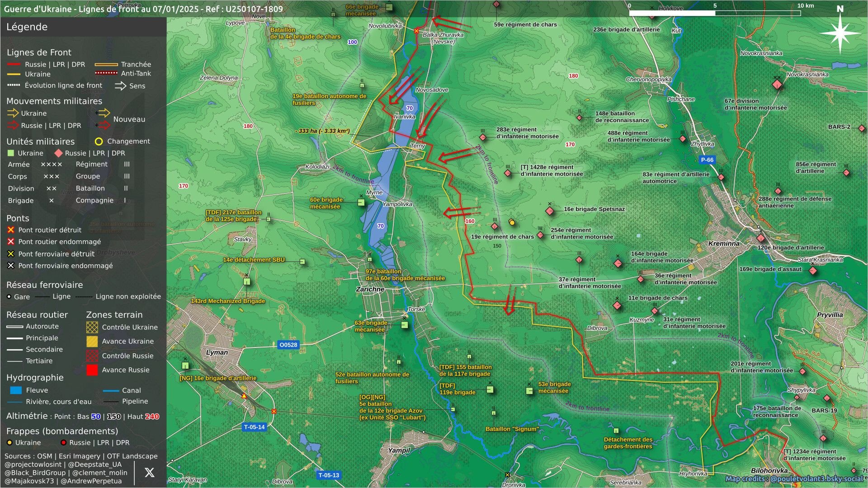Select the 143rd Mechanized Brigade unit marker
This screenshot has height=488, width=868.
click(x=247, y=282)
